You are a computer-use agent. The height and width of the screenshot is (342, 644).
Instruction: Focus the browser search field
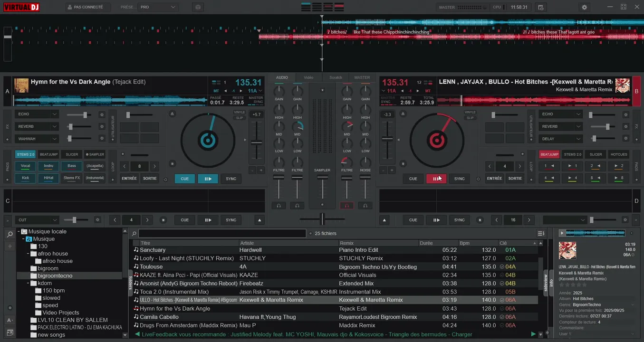(x=222, y=233)
